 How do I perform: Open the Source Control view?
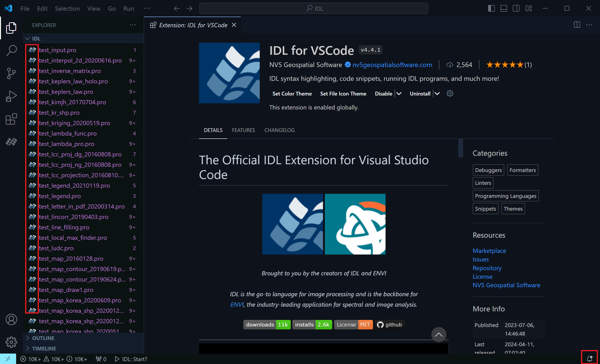click(11, 73)
